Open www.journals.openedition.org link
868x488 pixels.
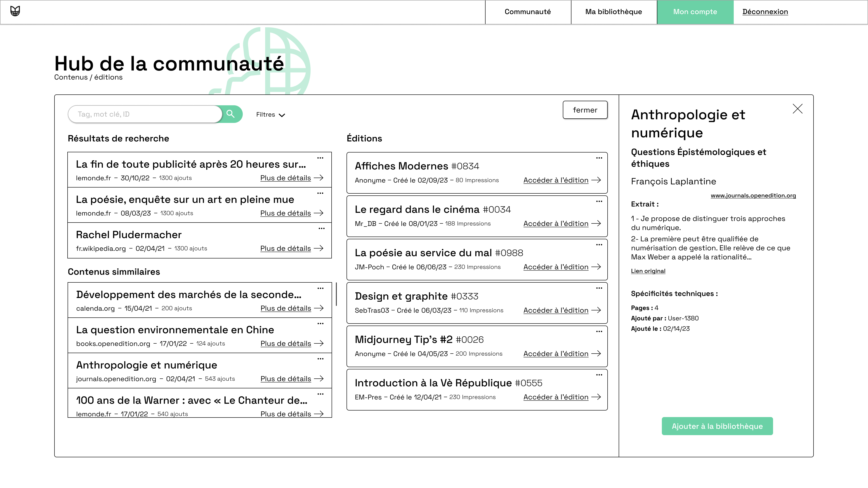pos(753,195)
